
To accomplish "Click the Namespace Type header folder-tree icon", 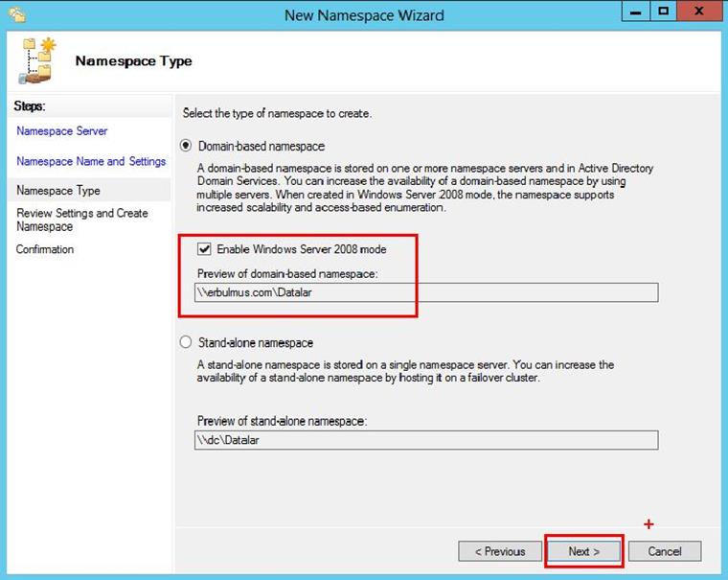I will click(x=37, y=61).
